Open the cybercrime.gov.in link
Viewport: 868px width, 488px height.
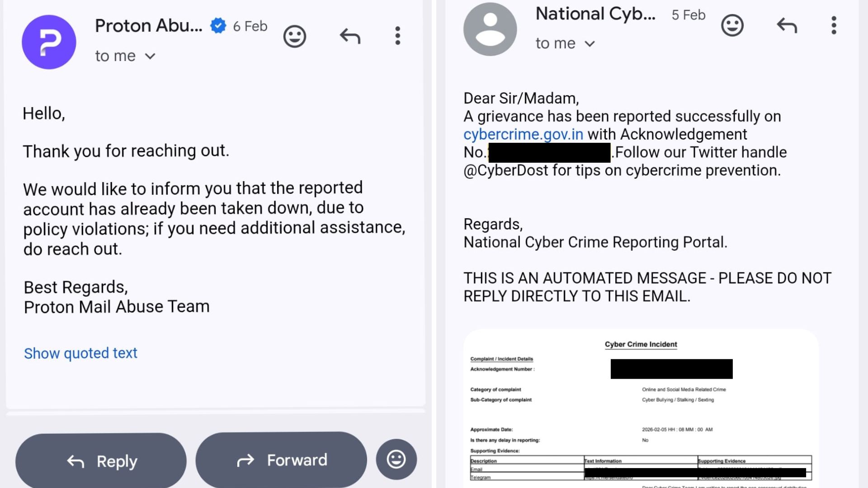[524, 134]
